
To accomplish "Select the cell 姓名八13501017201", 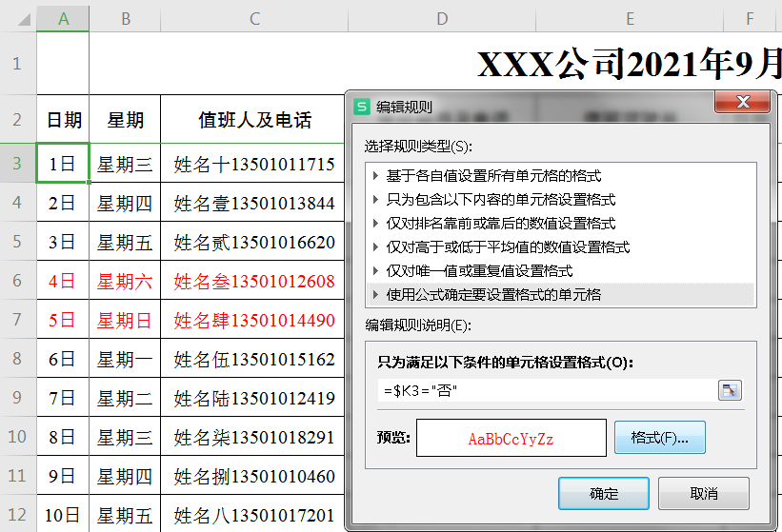I will point(254,514).
